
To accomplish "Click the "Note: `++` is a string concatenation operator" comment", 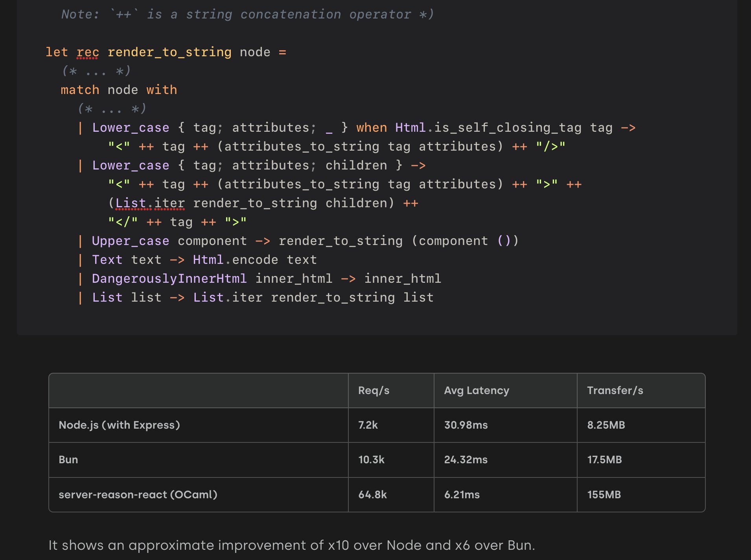I will [248, 14].
